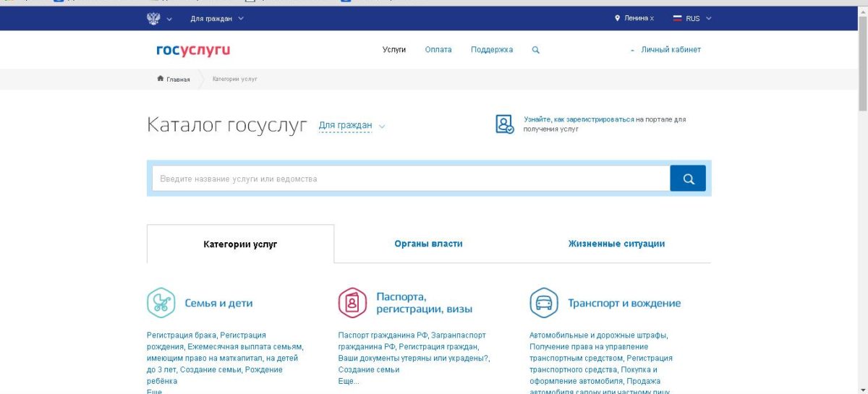868x394 pixels.
Task: Open the Транспорт и вождение heading
Action: point(624,304)
